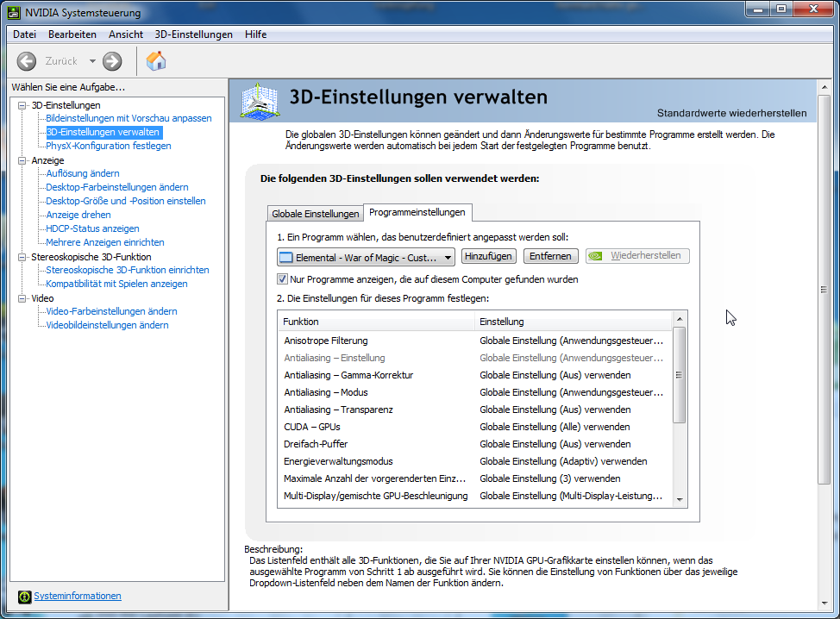Open the Ansicht menu

click(x=126, y=34)
